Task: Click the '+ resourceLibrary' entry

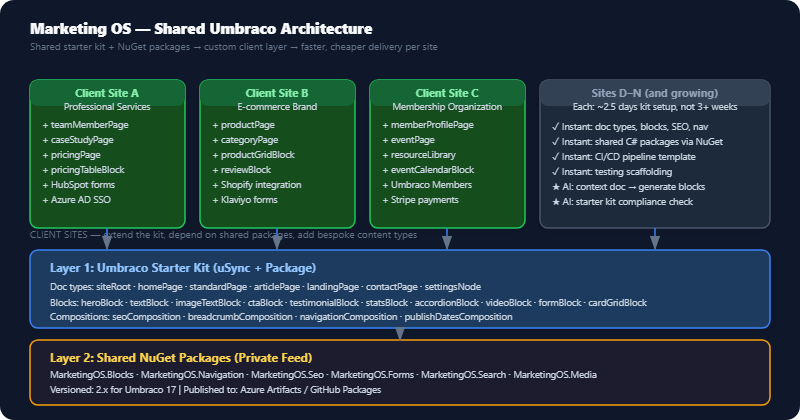Action: point(419,155)
